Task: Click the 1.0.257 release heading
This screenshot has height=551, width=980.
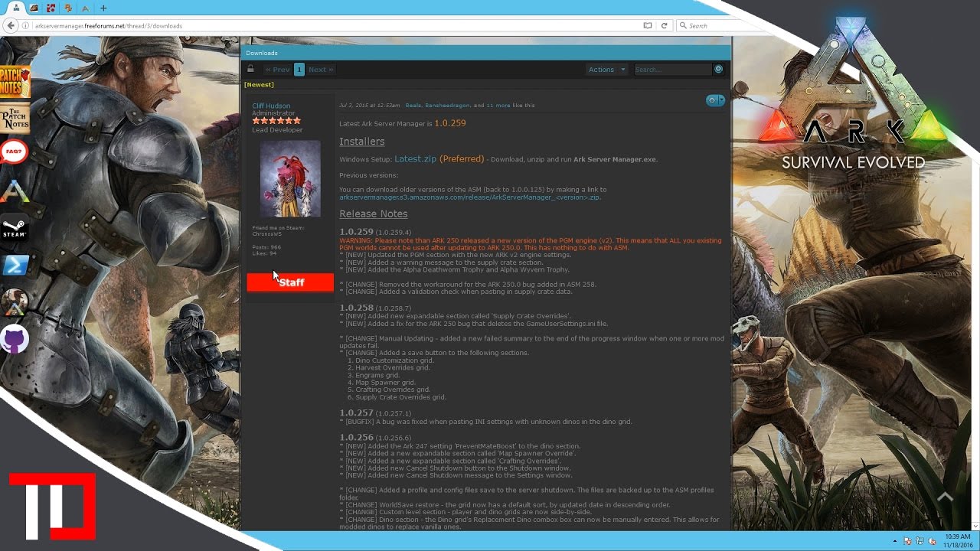Action: [357, 413]
